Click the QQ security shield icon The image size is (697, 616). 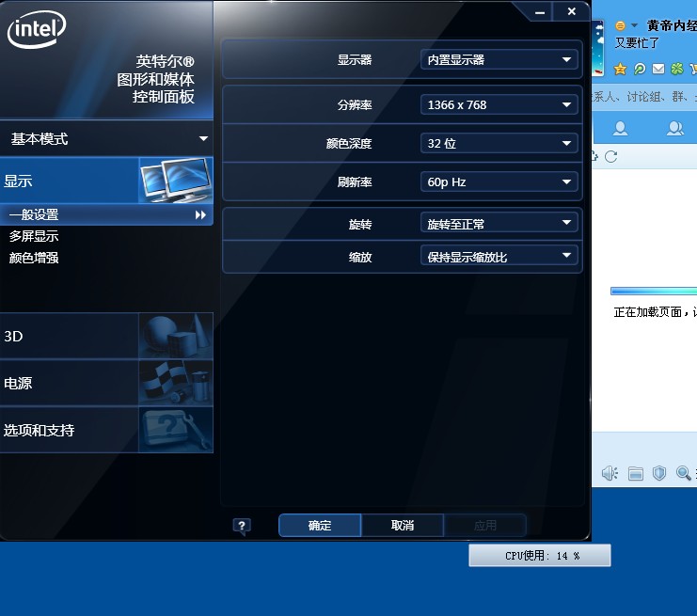coord(659,473)
